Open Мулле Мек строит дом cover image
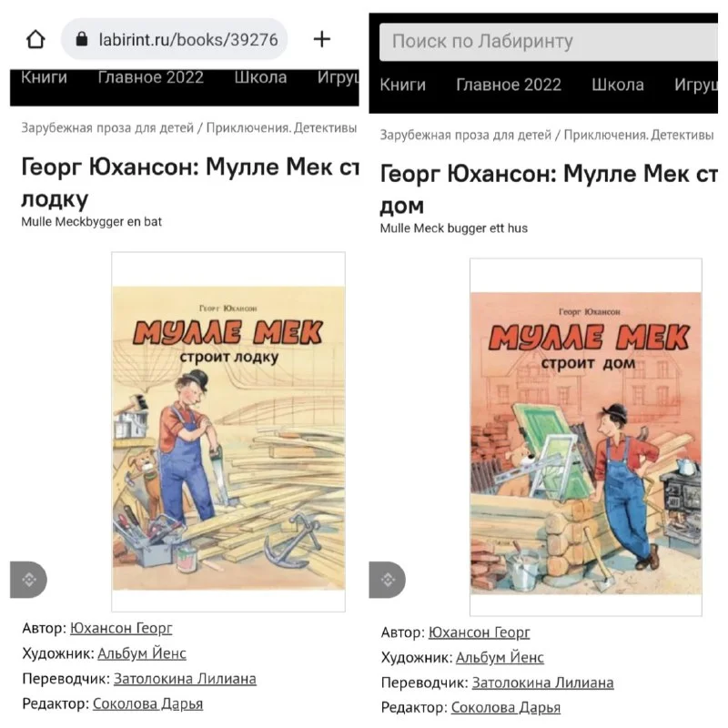The width and height of the screenshot is (728, 728). point(586,437)
